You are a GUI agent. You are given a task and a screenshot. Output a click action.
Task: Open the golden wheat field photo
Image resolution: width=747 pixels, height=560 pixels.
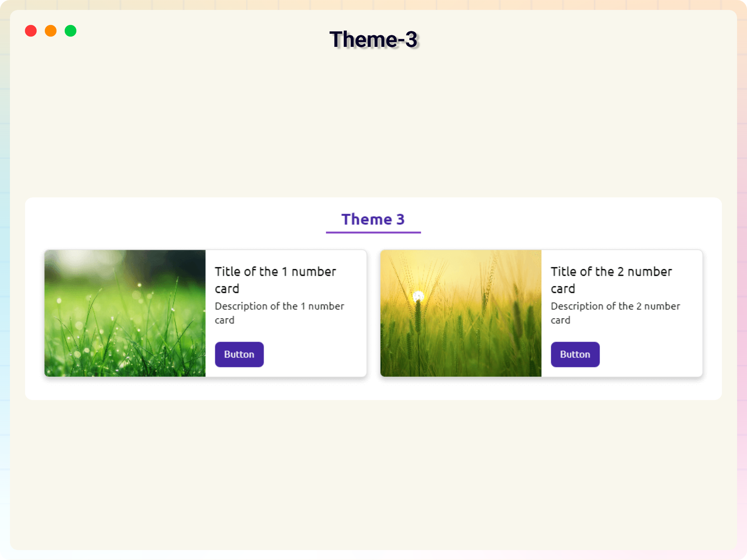[461, 313]
